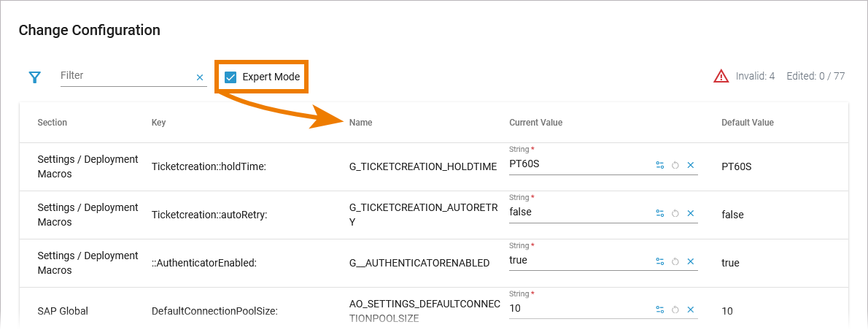The height and width of the screenshot is (330, 868).
Task: Open options icon for the PT60S value
Action: 660,165
